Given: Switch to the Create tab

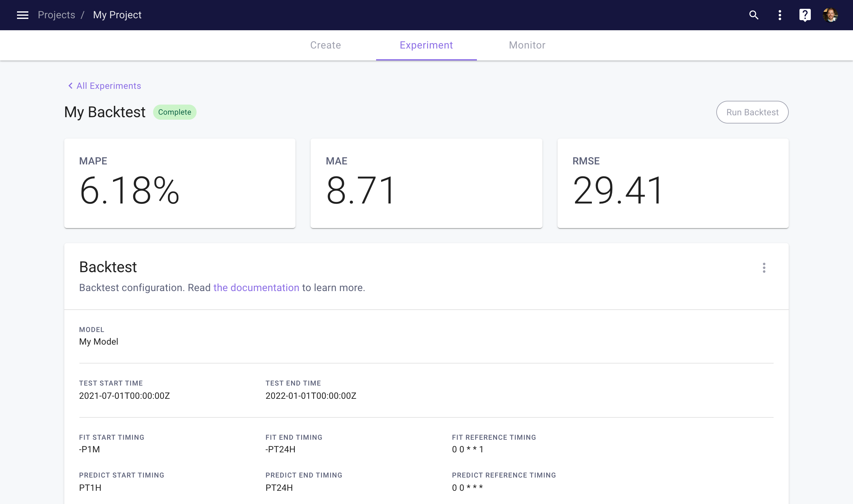Looking at the screenshot, I should tap(325, 45).
